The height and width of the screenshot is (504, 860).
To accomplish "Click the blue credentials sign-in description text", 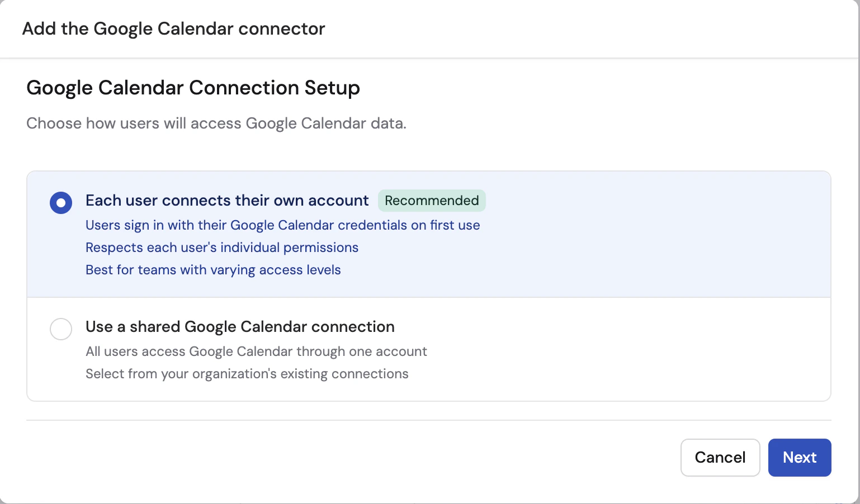I will tap(282, 225).
